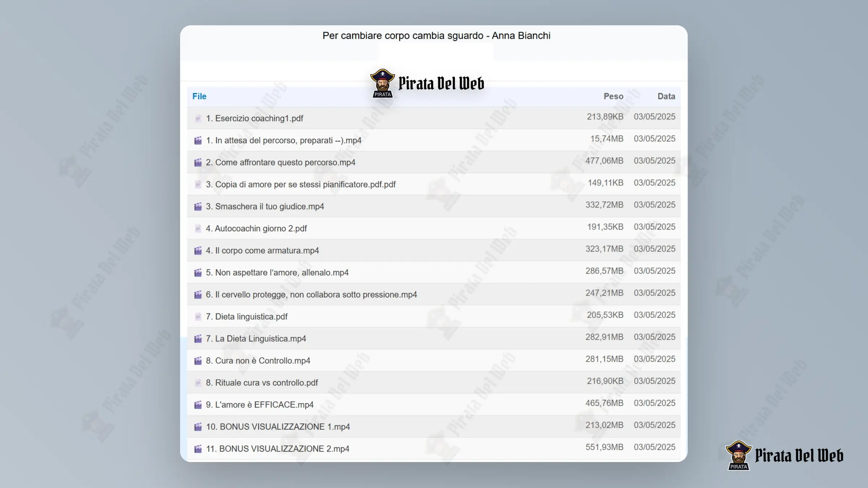Image resolution: width=868 pixels, height=488 pixels.
Task: Click the size value 205,53KB
Action: [x=605, y=315]
